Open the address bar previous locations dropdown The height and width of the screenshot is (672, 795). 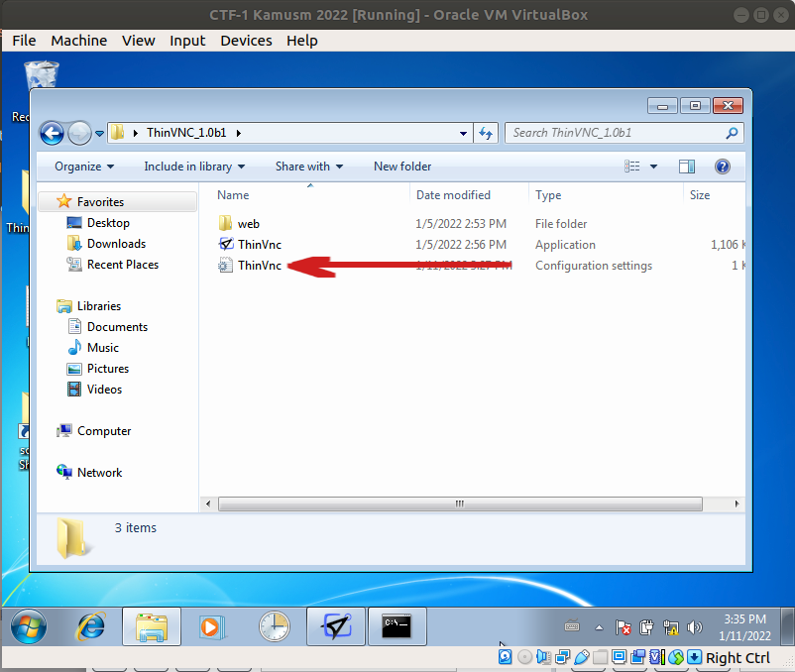(x=463, y=133)
